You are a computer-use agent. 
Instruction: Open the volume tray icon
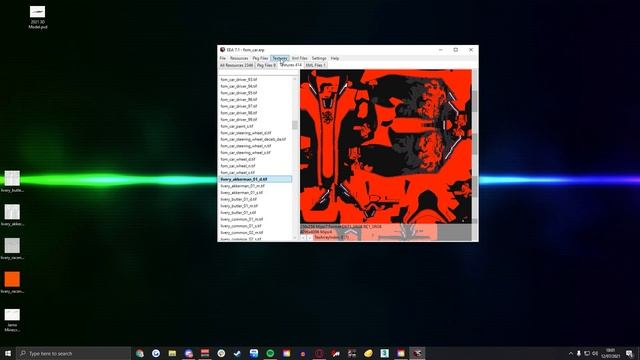coord(595,353)
